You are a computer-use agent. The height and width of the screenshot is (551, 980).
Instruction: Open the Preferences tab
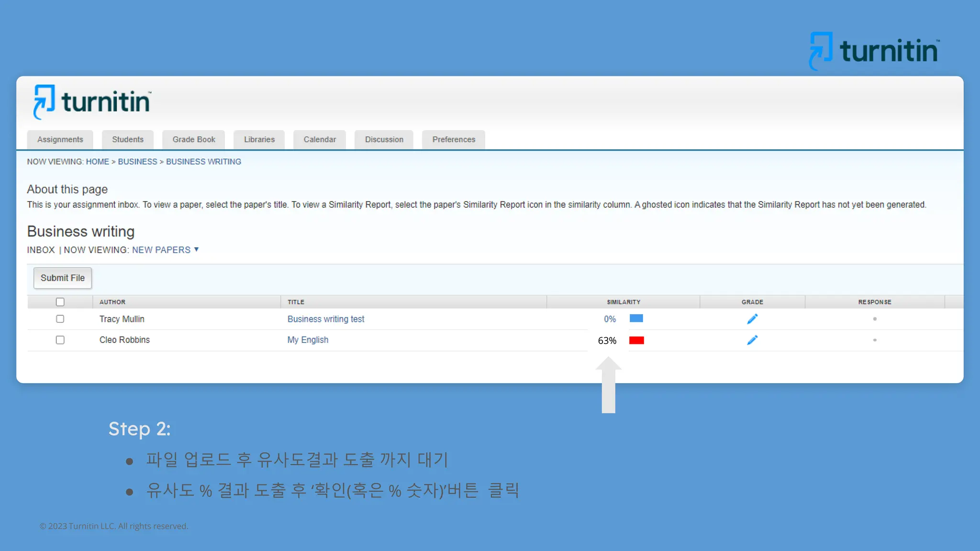click(x=454, y=140)
